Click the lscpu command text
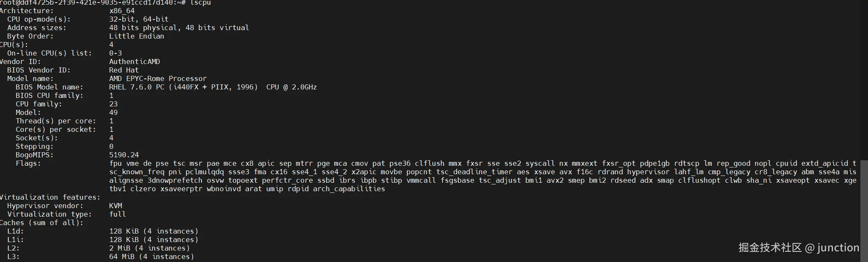 point(200,3)
